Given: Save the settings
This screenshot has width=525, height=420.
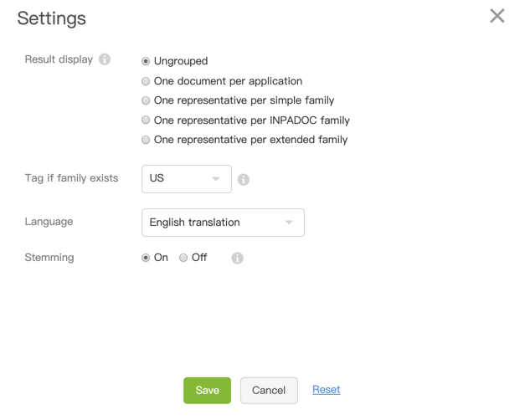Looking at the screenshot, I should [x=207, y=390].
